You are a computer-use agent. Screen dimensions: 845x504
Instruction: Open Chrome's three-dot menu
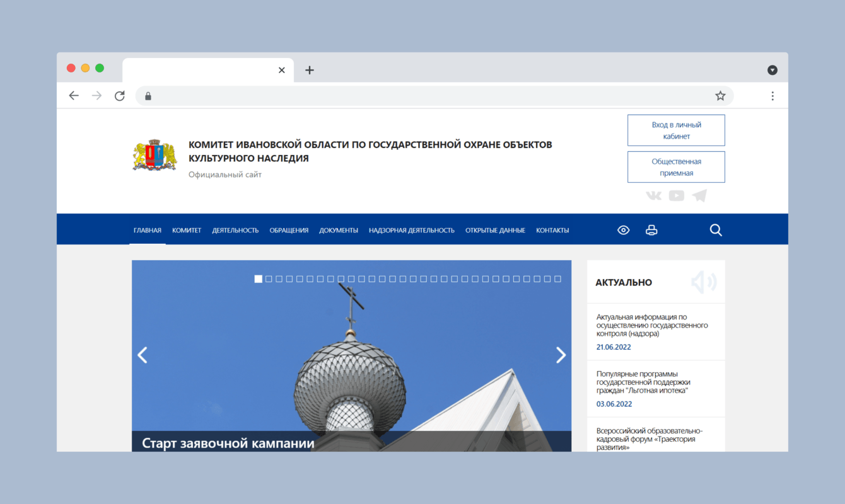coord(772,95)
